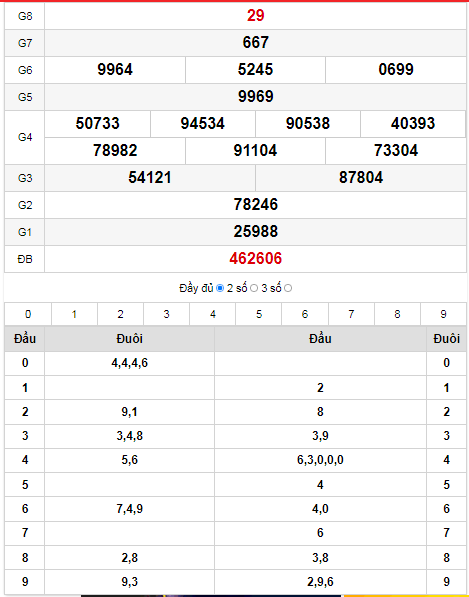Click the special prize number 462606
Viewport: 469px width, 597px height.
click(x=255, y=259)
